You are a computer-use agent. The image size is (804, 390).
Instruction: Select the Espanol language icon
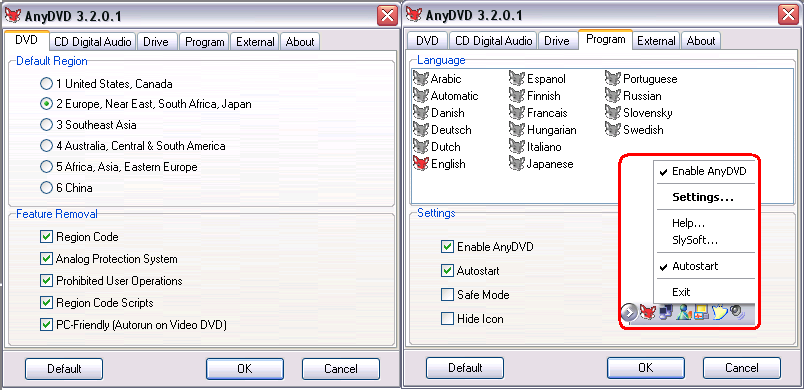click(517, 78)
